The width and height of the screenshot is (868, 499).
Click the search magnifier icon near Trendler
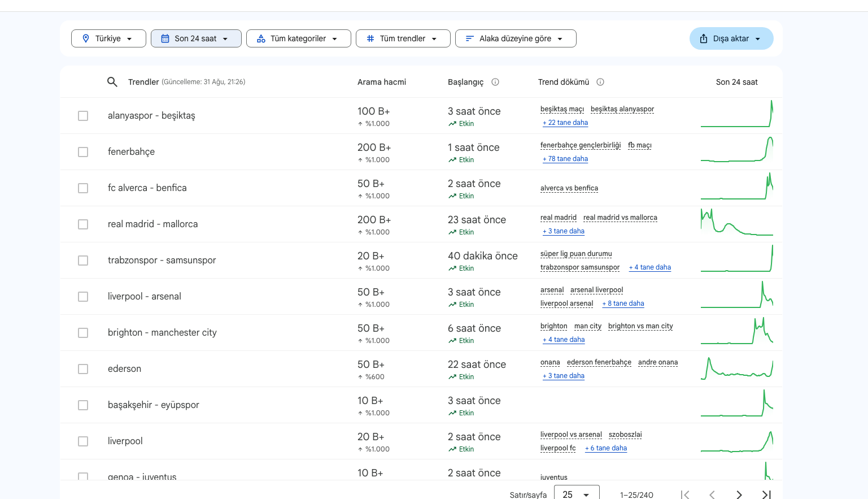[112, 81]
